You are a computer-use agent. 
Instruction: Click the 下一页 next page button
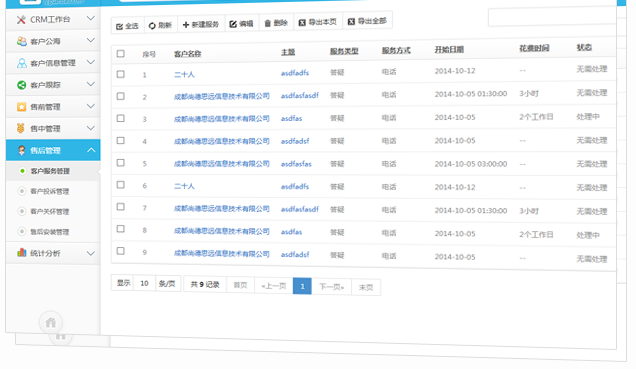[331, 287]
